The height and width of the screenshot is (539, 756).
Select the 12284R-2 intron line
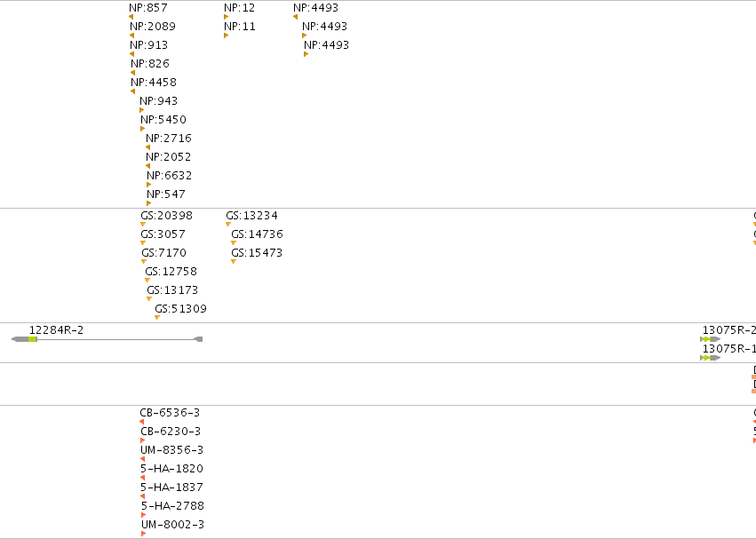pyautogui.click(x=115, y=339)
